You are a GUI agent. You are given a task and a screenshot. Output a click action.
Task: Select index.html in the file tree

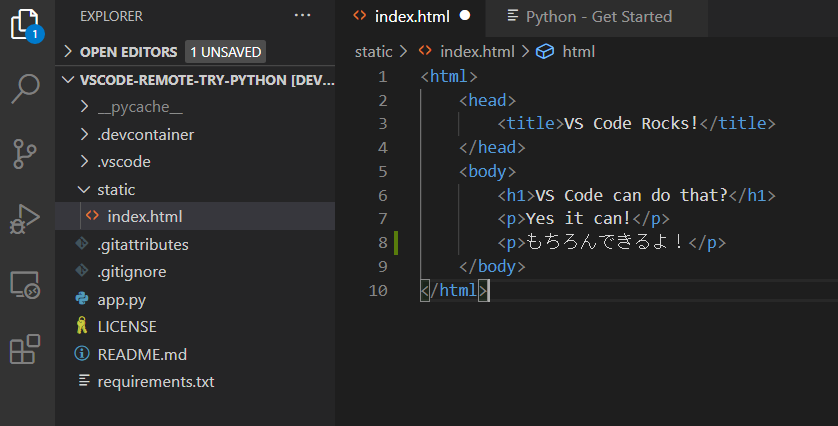195,216
